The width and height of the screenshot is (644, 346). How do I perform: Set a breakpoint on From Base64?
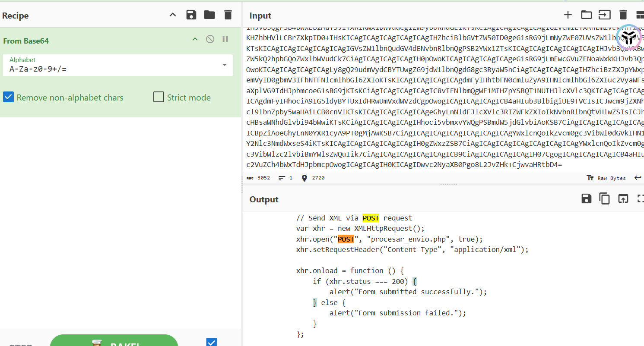coord(225,39)
